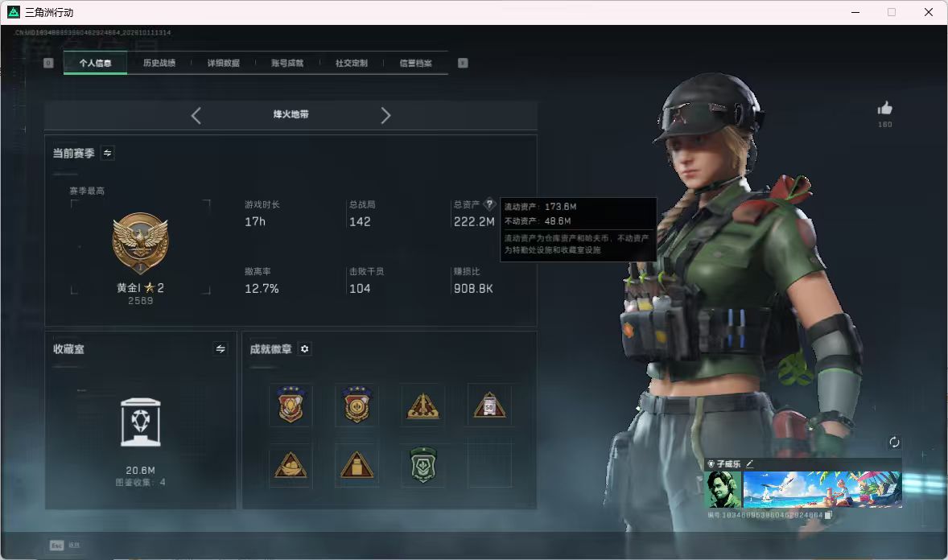Open the 信誉档案 tab
The height and width of the screenshot is (560, 948).
click(415, 63)
